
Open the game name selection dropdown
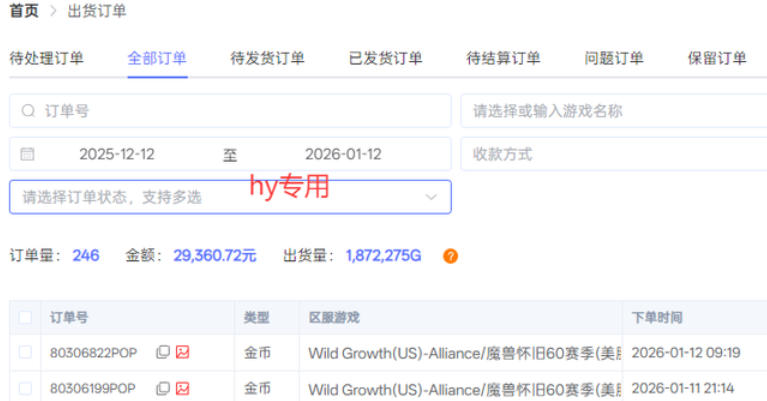tap(613, 111)
